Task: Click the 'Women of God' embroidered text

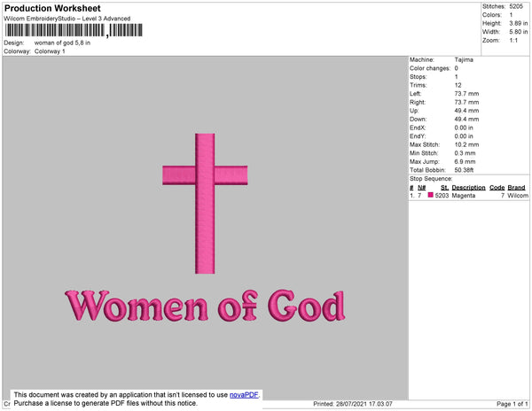Action: tap(205, 306)
